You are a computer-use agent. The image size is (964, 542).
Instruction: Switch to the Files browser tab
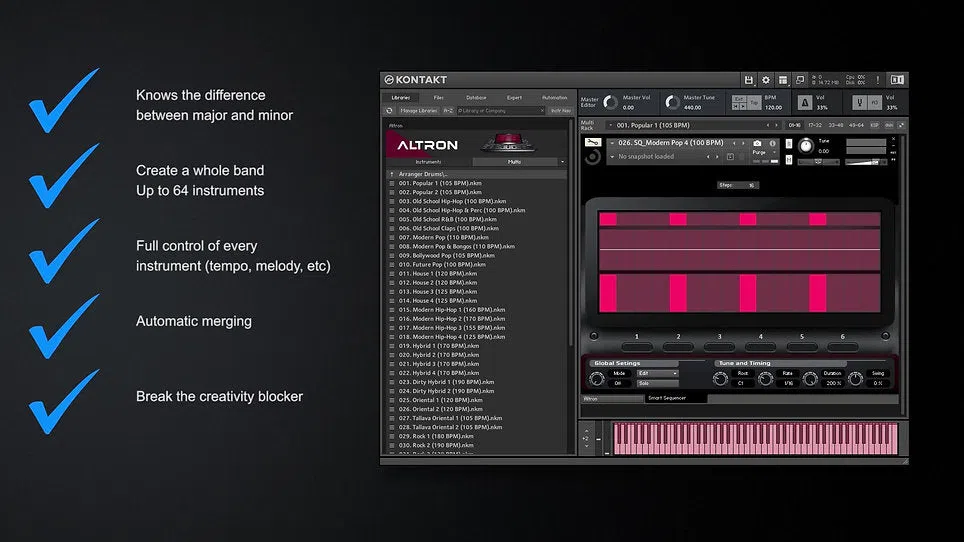[438, 98]
